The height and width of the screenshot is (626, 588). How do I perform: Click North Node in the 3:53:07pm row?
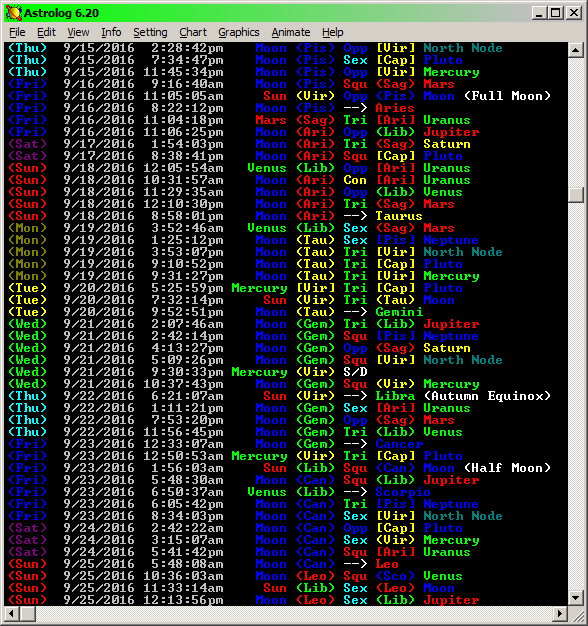(463, 252)
